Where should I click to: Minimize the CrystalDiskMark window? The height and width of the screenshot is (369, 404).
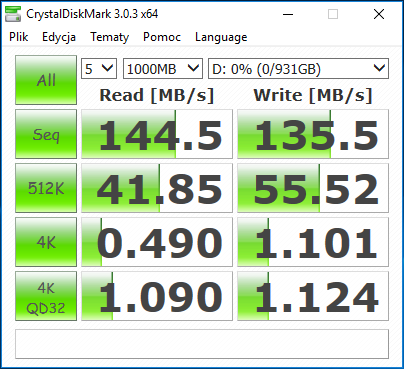(x=288, y=14)
